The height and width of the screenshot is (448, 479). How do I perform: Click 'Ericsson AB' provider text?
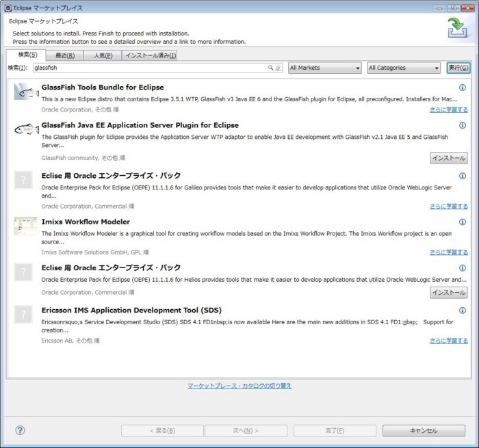coord(57,341)
